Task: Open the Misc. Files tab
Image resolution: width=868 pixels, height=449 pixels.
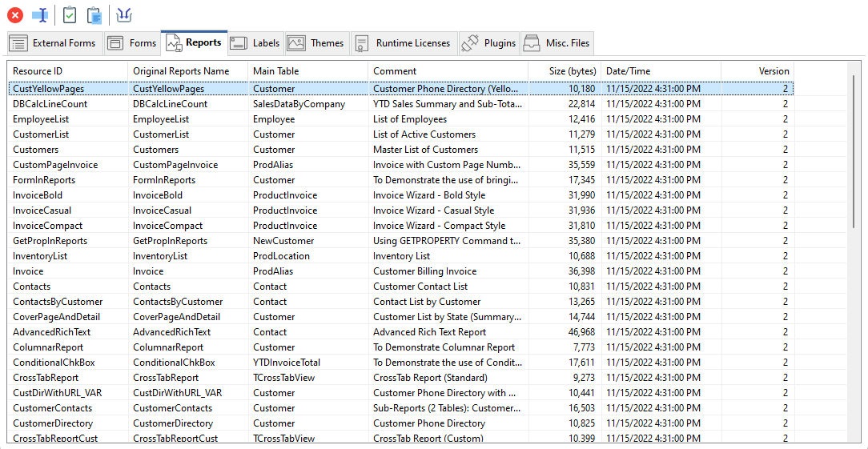Action: pos(557,43)
